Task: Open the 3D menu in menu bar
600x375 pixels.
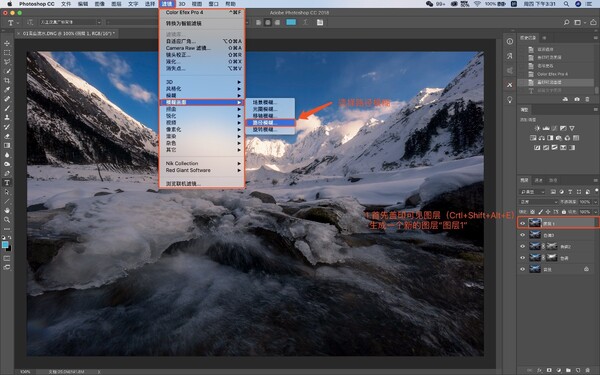Action: [x=182, y=4]
